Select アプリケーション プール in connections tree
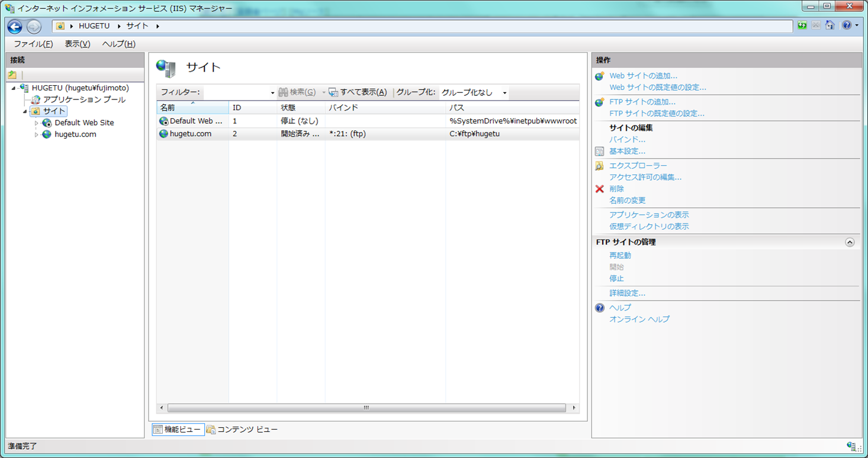This screenshot has width=868, height=458. click(84, 99)
